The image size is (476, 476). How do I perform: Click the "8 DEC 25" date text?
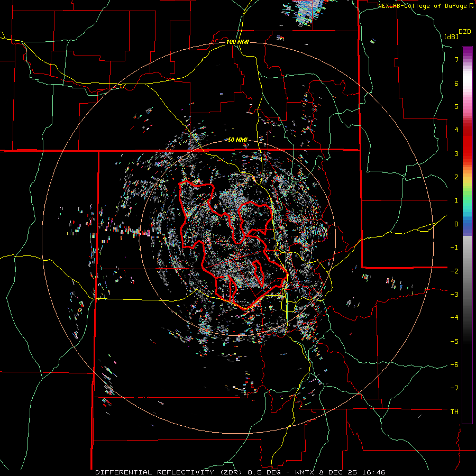point(337,472)
